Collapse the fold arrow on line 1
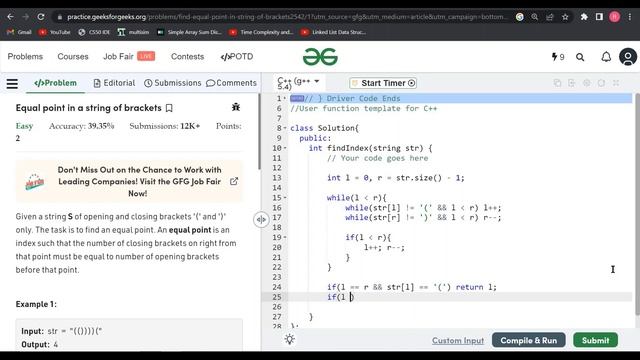640x360 pixels. [285, 98]
